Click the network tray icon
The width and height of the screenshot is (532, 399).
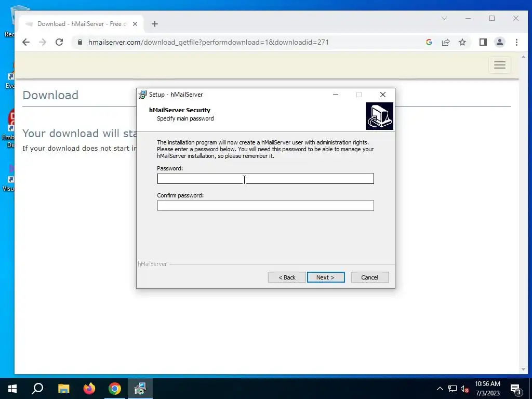coord(453,389)
